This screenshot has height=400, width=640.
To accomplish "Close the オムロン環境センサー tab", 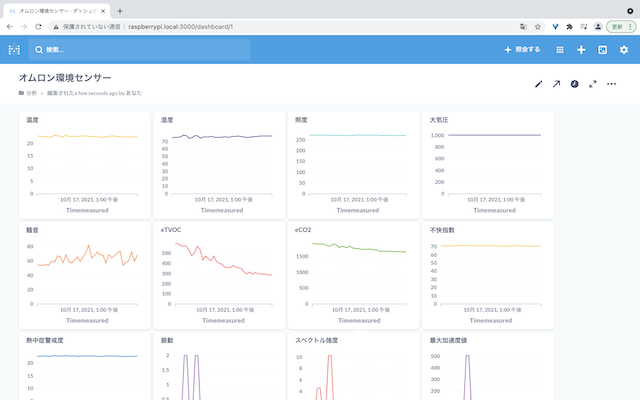I will 103,11.
